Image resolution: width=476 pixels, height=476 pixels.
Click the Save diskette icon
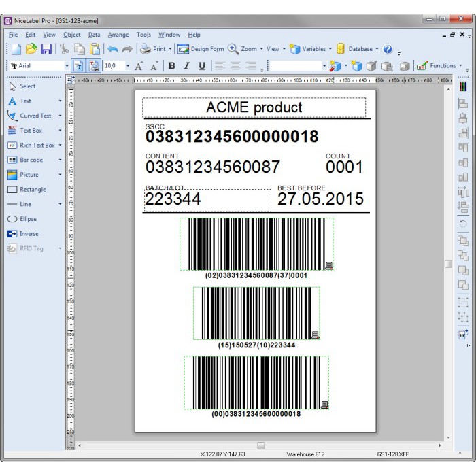click(x=46, y=49)
